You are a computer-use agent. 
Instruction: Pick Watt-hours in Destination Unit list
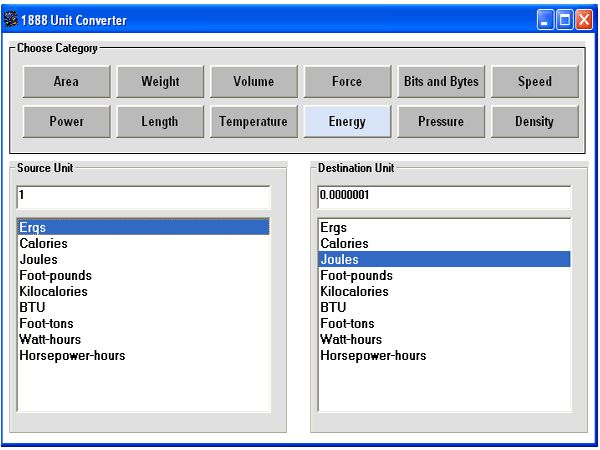[444, 339]
